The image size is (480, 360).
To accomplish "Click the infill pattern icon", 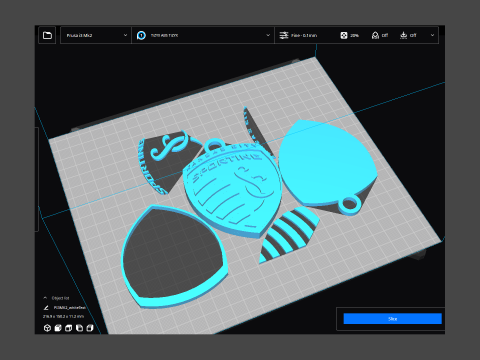I will pyautogui.click(x=344, y=35).
